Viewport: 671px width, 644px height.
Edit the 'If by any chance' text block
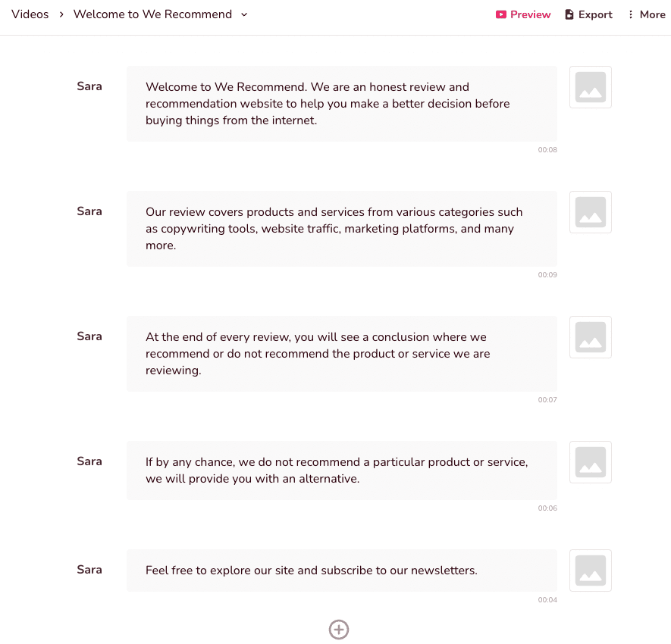[342, 470]
